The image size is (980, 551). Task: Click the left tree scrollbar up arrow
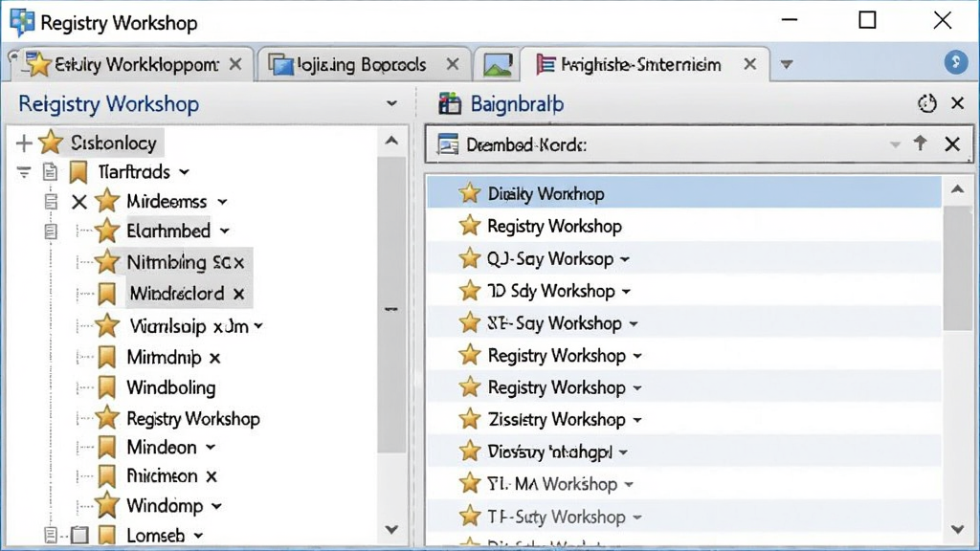point(391,142)
